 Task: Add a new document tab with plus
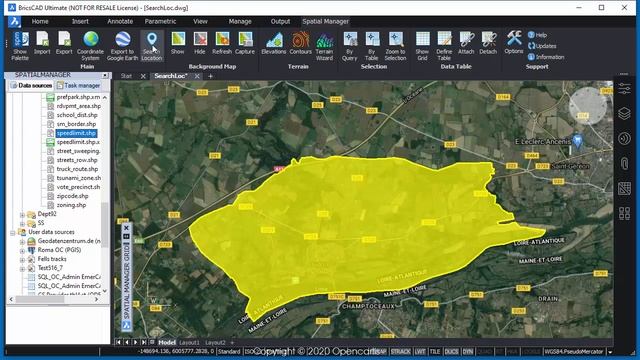coord(211,76)
